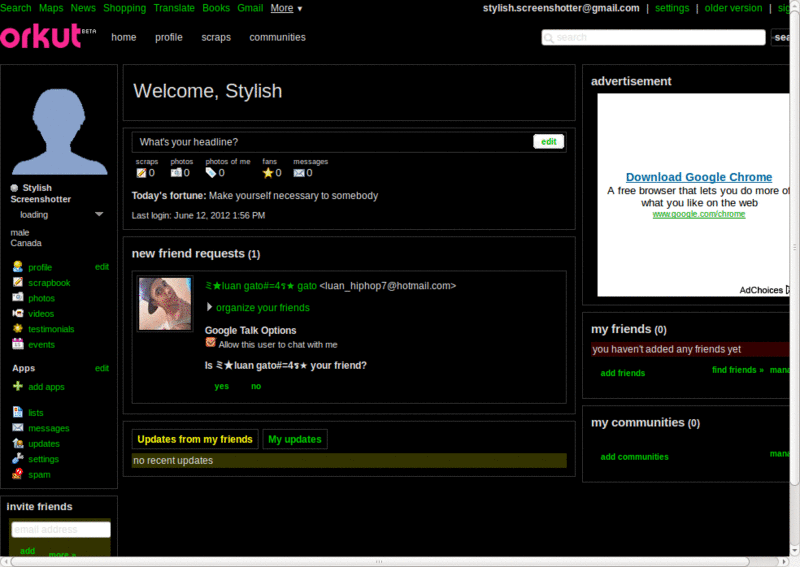
Task: Decline friend request with no
Action: click(x=256, y=386)
